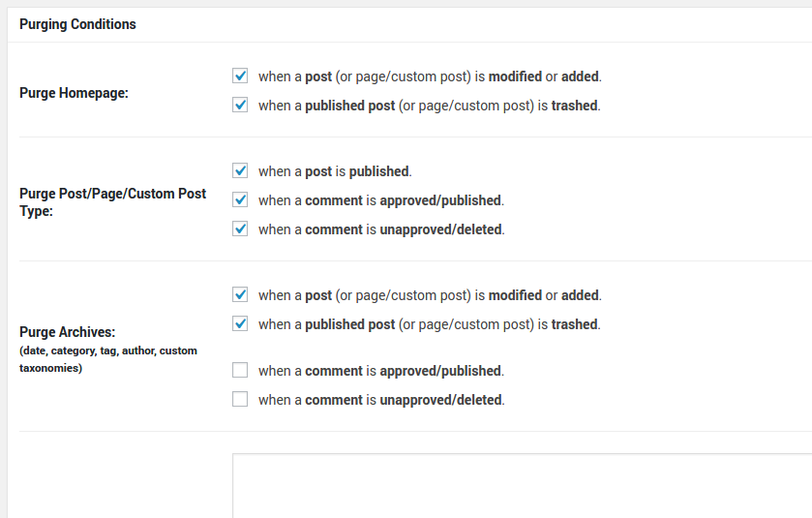
Task: Click 'comment is unapproved/deleted' text under Purge Archives
Action: pos(381,400)
